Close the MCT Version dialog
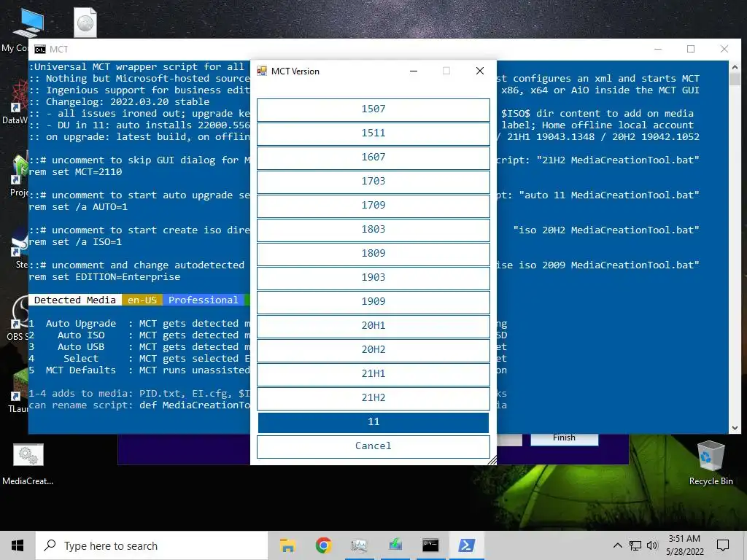The width and height of the screenshot is (747, 560). click(480, 71)
